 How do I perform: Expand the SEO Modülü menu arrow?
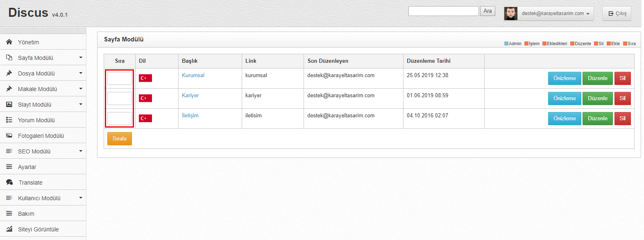[81, 151]
